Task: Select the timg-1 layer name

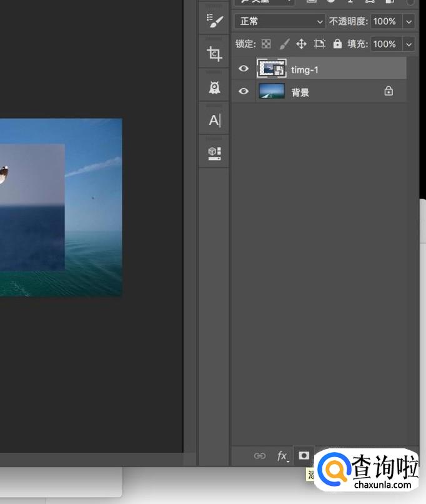Action: tap(305, 69)
